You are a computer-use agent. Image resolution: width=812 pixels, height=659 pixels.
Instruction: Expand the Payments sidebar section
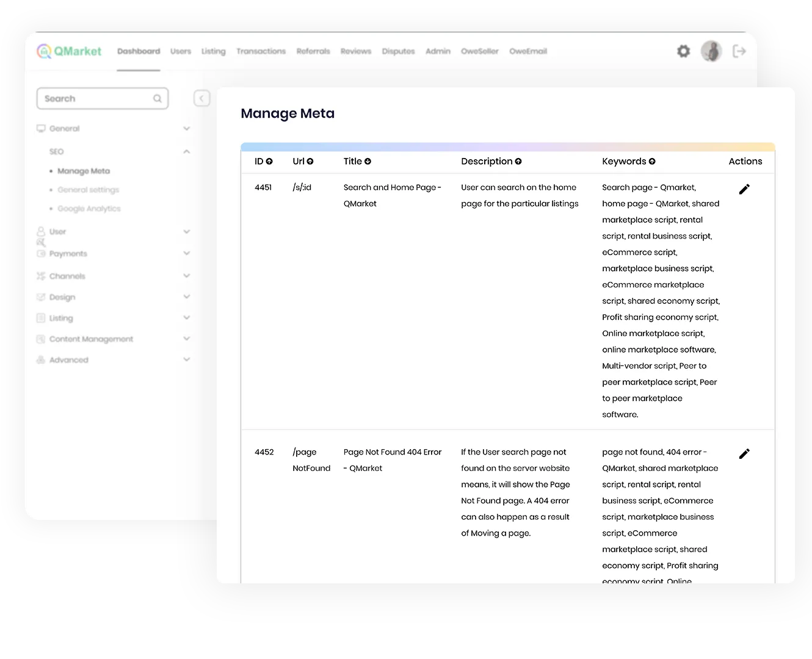click(x=186, y=253)
